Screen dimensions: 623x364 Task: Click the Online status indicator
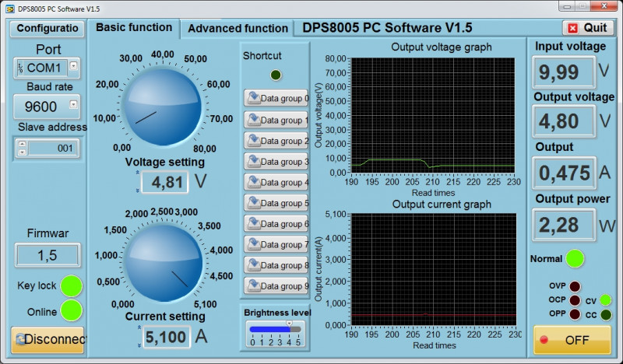pos(72,311)
